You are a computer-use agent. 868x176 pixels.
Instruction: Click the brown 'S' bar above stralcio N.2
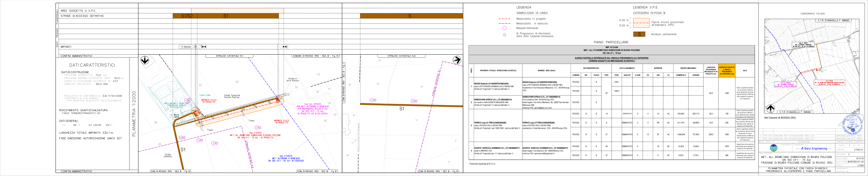pos(411,16)
